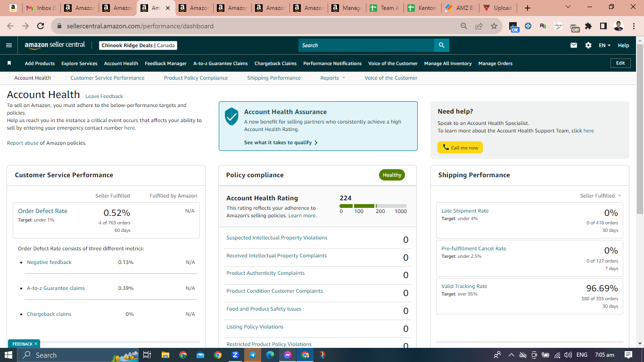Open Suspected Intellectual Property Violations link
644x362 pixels.
277,238
